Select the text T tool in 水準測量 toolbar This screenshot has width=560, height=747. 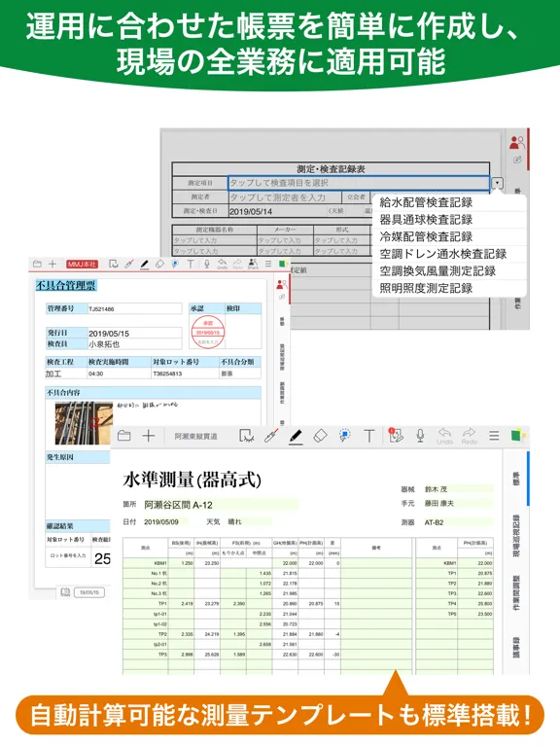(369, 436)
